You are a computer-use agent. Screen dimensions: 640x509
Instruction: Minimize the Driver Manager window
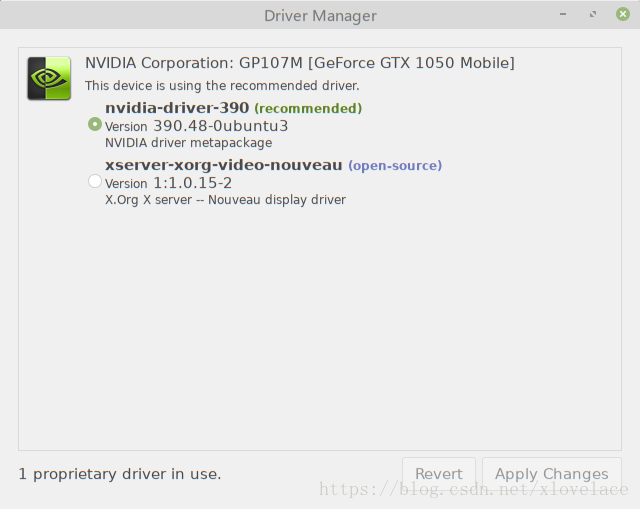pyautogui.click(x=563, y=14)
